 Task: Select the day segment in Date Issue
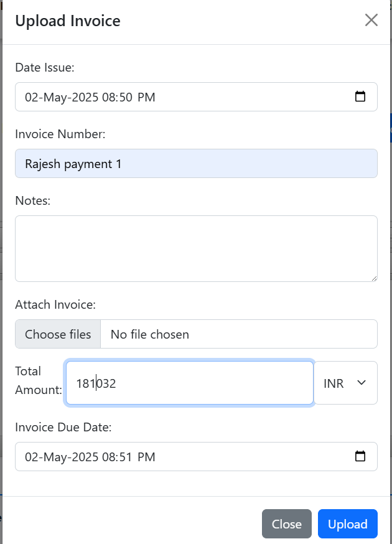point(32,97)
